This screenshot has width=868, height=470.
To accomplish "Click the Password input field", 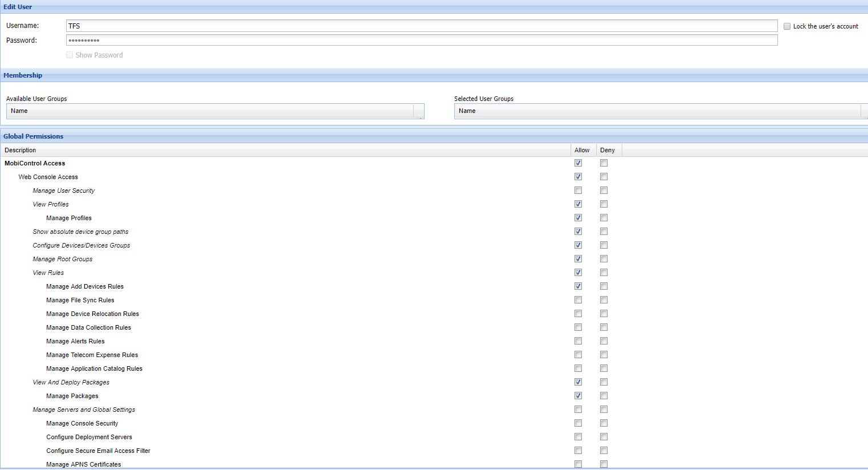I will click(x=422, y=40).
